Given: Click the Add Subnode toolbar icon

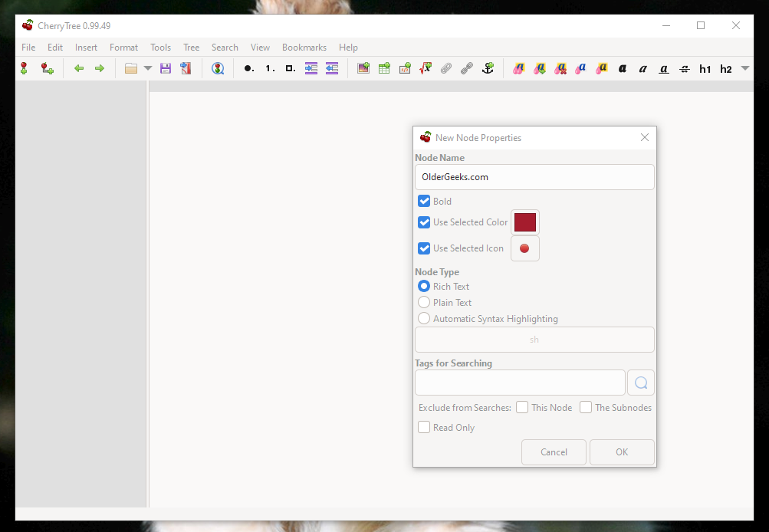Looking at the screenshot, I should click(47, 69).
